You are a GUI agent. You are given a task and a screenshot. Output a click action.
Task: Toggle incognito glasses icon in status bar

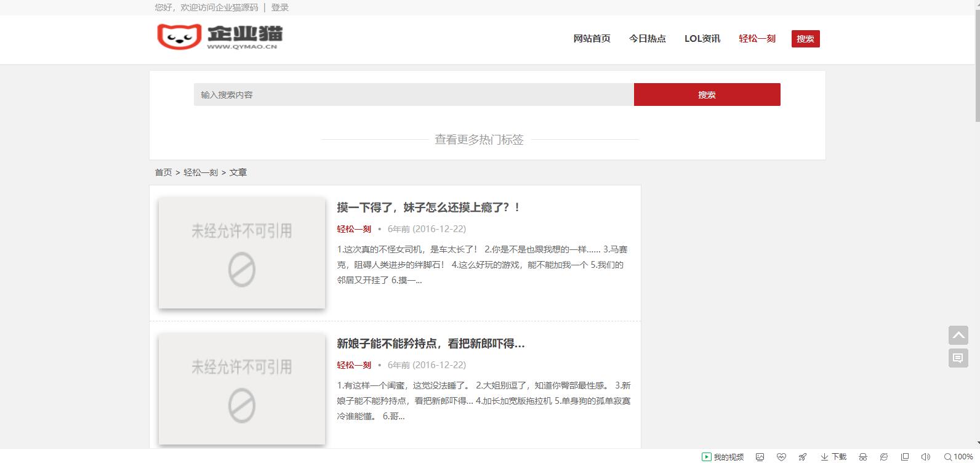click(x=863, y=457)
